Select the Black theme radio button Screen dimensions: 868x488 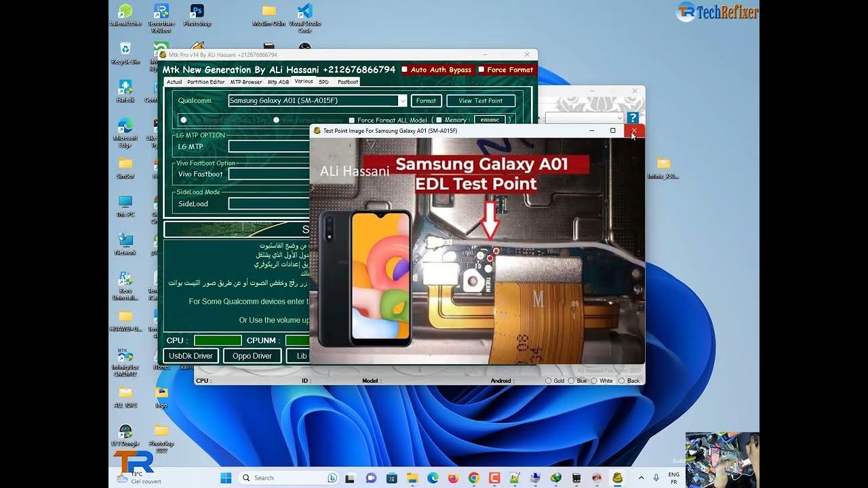[621, 381]
